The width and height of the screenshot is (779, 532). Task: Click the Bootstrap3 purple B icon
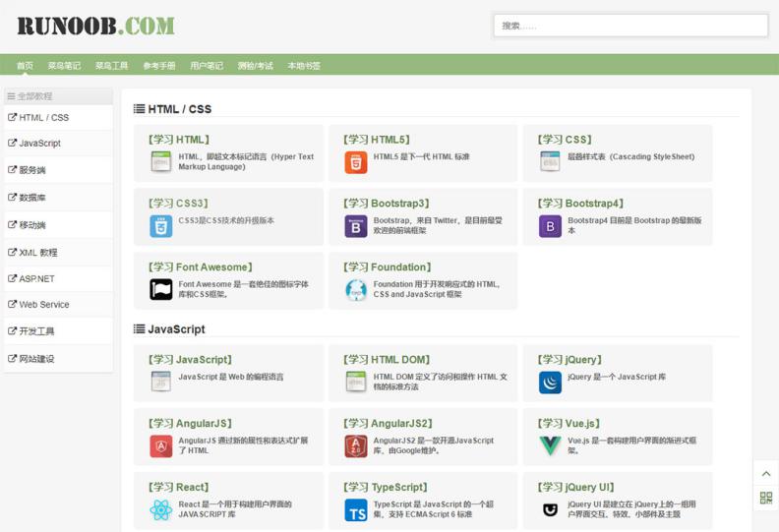tap(356, 226)
